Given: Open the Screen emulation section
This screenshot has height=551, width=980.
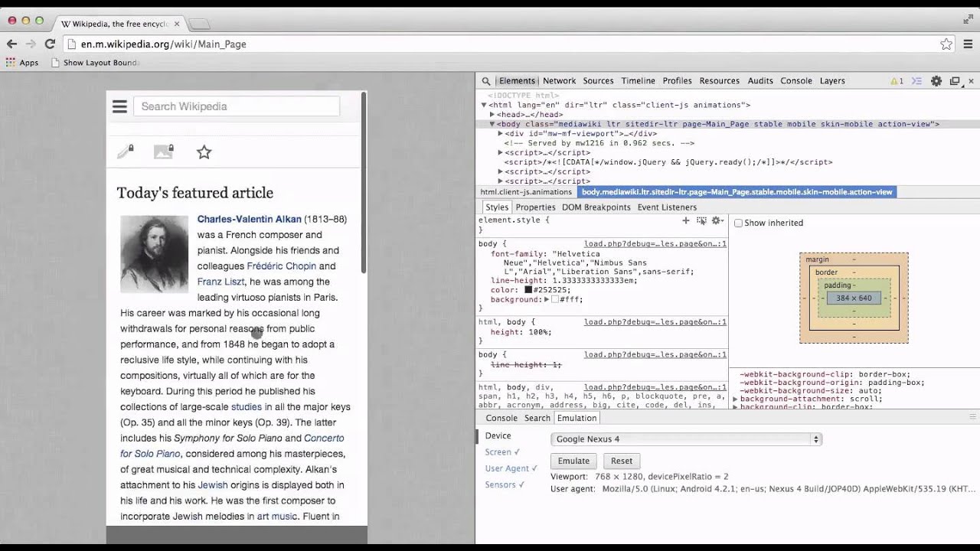Looking at the screenshot, I should coord(502,452).
